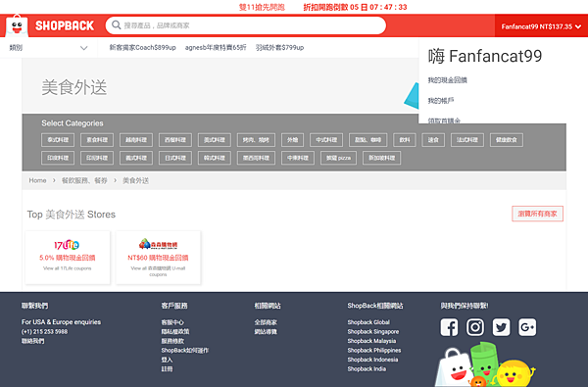Open Shopback Malaysia link
588x387 pixels.
[371, 341]
